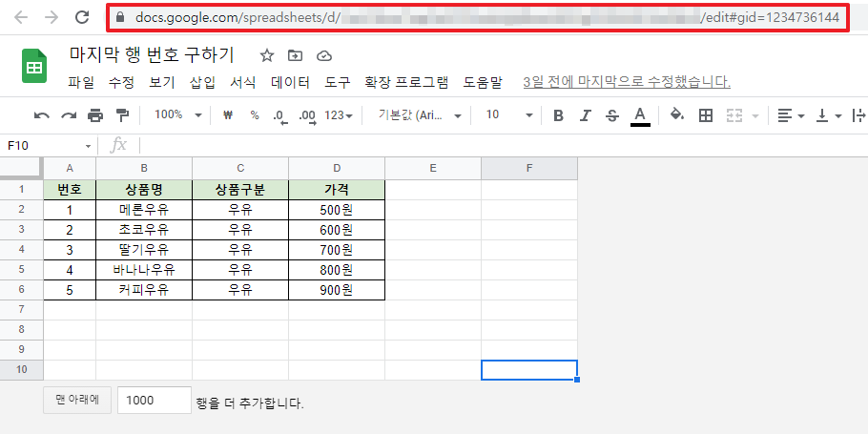The width and height of the screenshot is (868, 434).
Task: Open the text wrapping option
Action: [x=859, y=115]
